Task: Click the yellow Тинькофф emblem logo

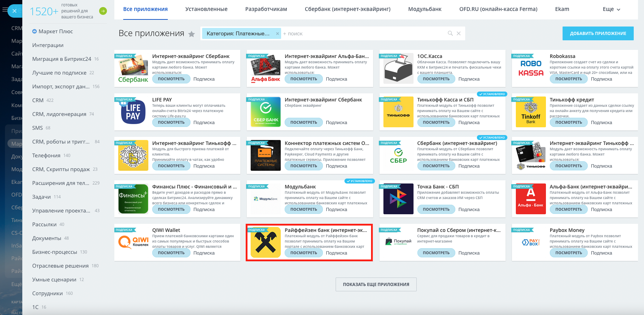Action: coord(133,155)
